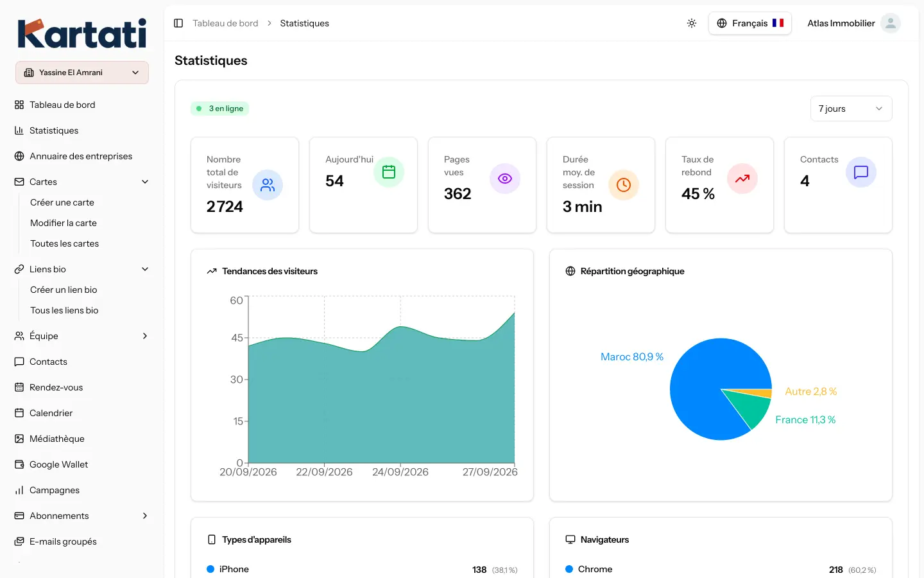Open Tous les liens bio
This screenshot has height=578, width=924.
[x=64, y=310]
